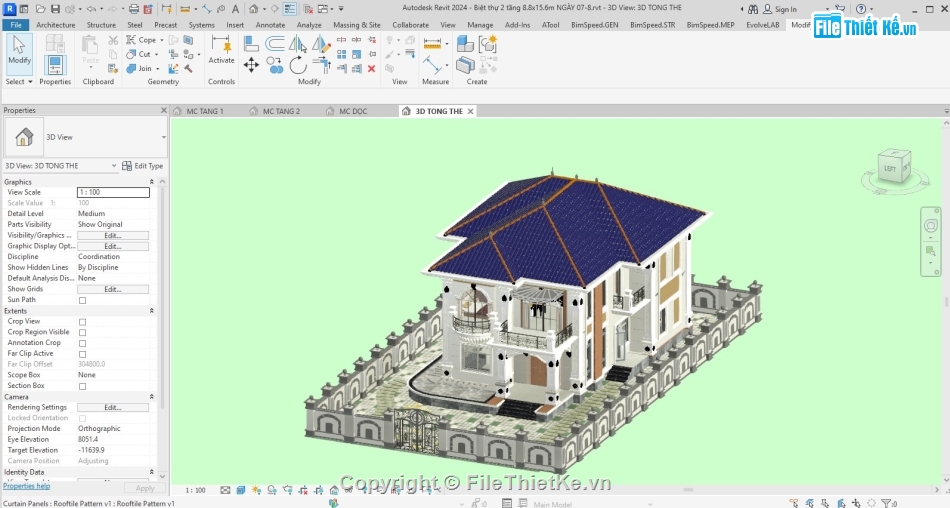Click the 1:100 scale in view control bar
950x508 pixels.
point(195,490)
